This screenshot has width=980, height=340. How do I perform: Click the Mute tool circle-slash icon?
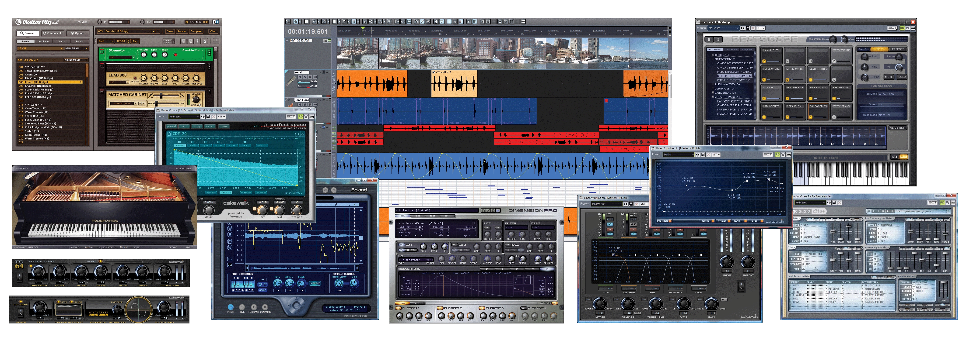pos(371,21)
